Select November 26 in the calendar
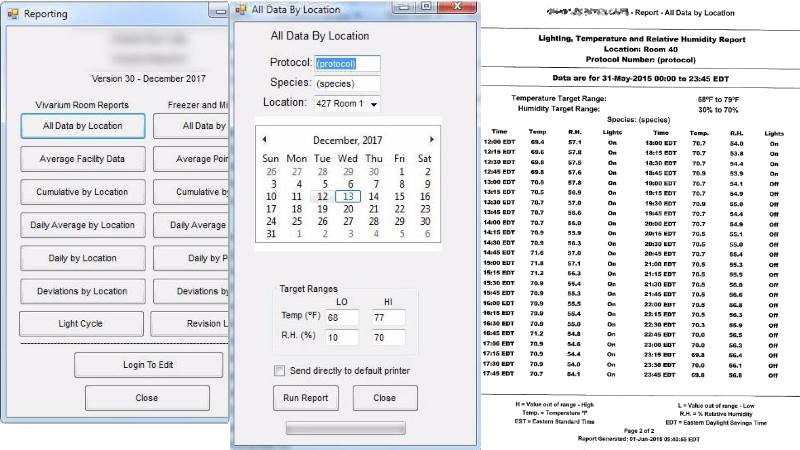 271,172
